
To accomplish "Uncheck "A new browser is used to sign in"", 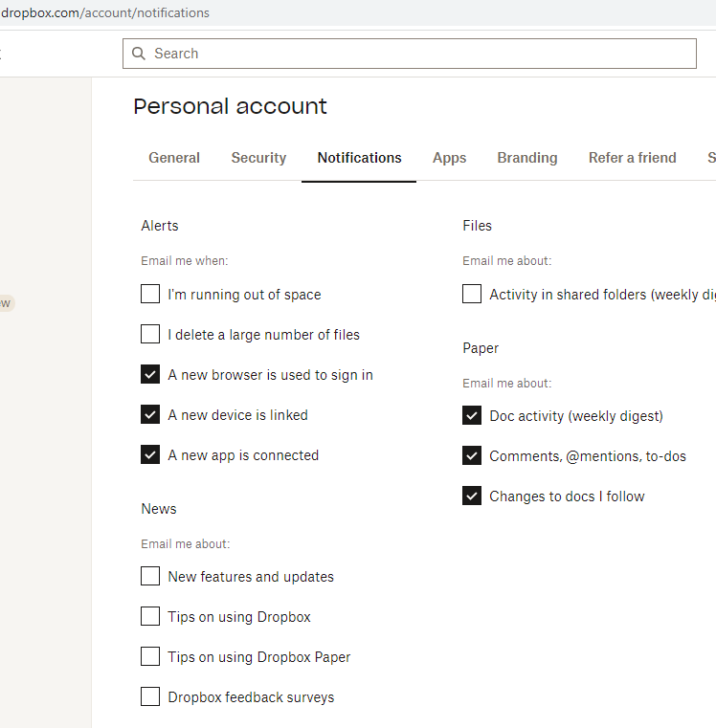I will pos(150,374).
